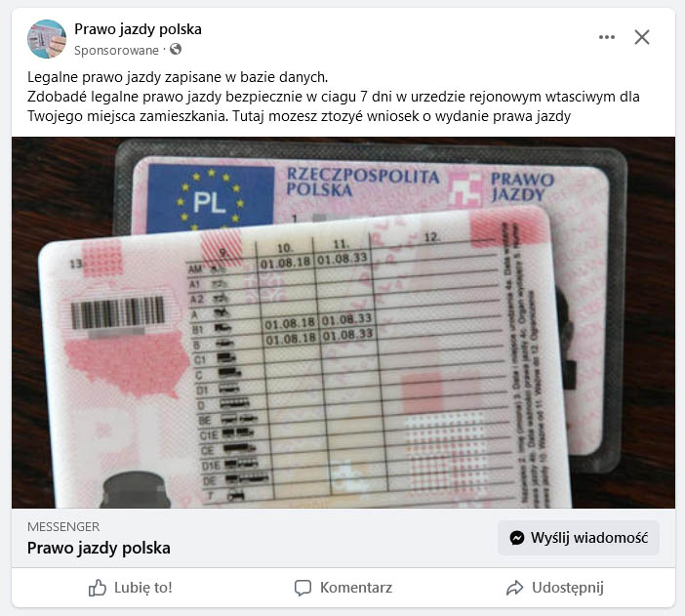685x616 pixels.
Task: Click the MESSENGER label below the image
Action: [x=63, y=527]
